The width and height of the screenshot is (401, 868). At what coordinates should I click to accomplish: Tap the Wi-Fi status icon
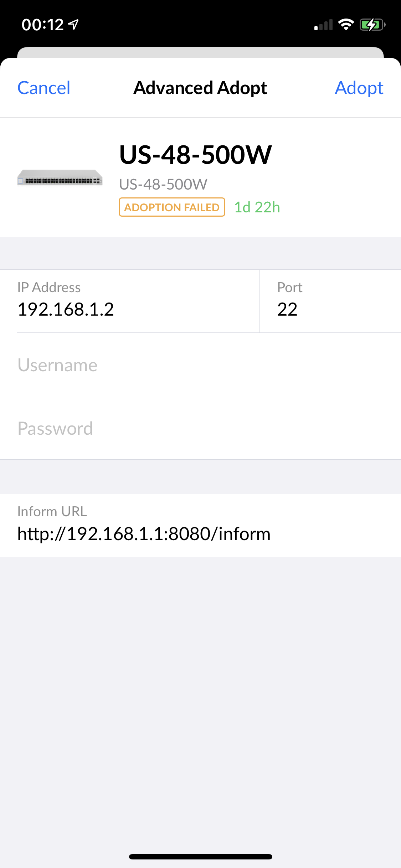tap(346, 25)
